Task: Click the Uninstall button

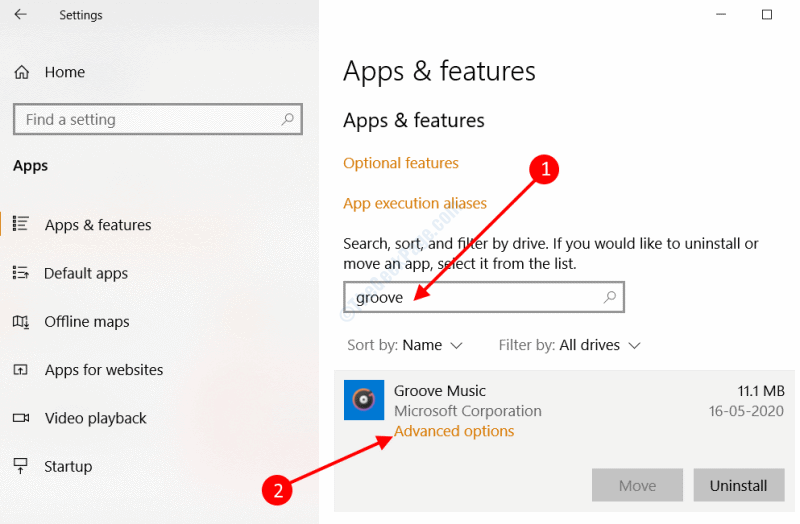Action: (x=738, y=485)
